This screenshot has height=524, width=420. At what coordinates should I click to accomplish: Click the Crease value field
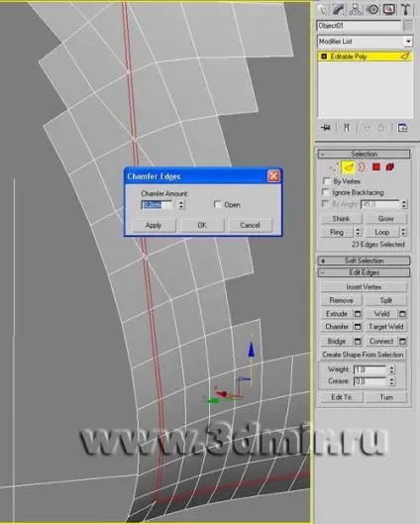point(369,381)
